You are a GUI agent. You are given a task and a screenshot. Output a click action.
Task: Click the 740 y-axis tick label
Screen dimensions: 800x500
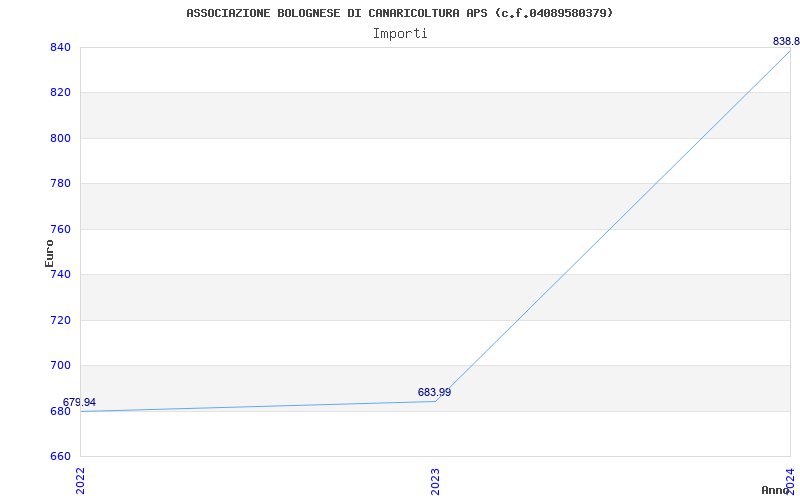(x=60, y=274)
